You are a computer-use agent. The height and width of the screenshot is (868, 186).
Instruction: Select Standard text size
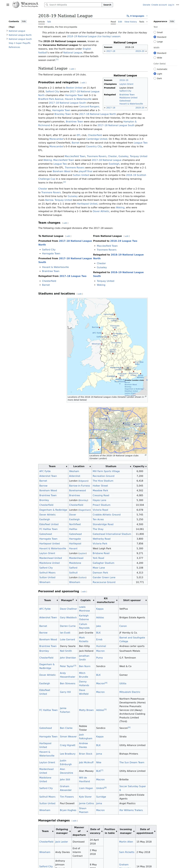pyautogui.click(x=155, y=37)
